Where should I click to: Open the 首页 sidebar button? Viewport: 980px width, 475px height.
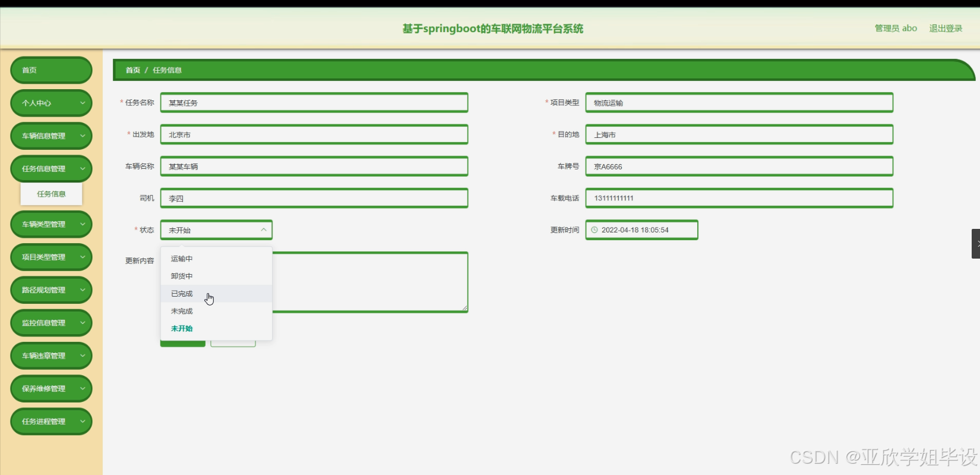click(x=51, y=70)
